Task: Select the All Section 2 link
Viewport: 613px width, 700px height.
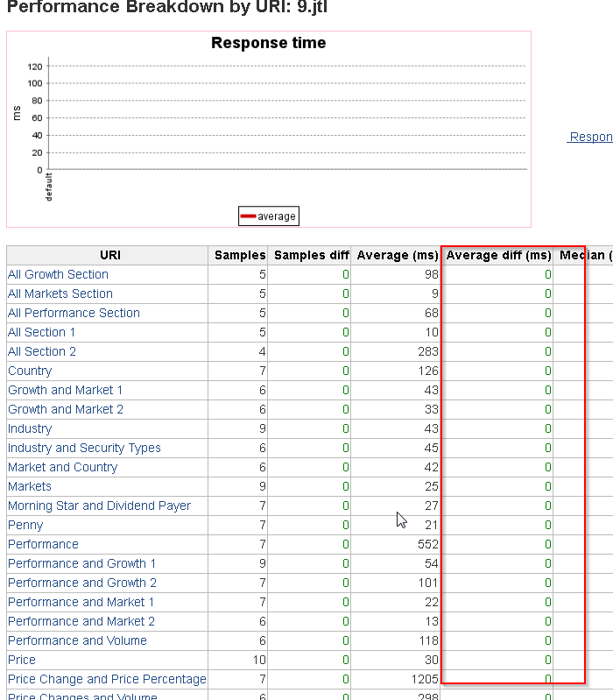Action: pyautogui.click(x=41, y=351)
